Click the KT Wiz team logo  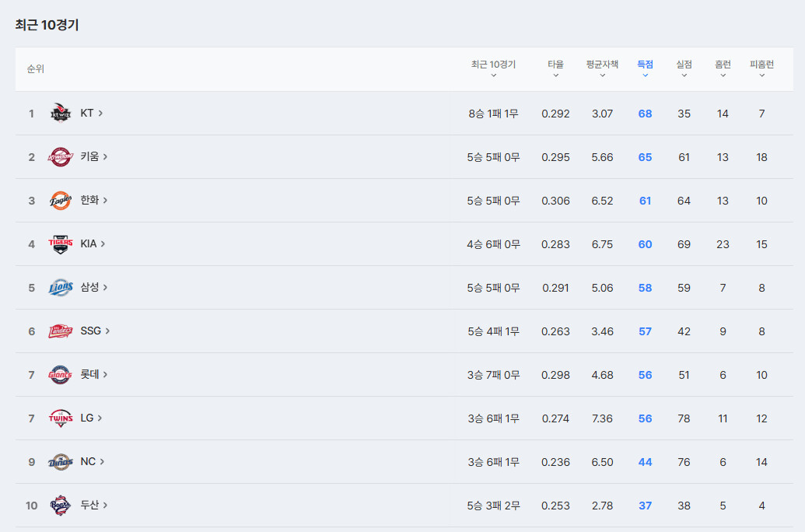pos(61,113)
